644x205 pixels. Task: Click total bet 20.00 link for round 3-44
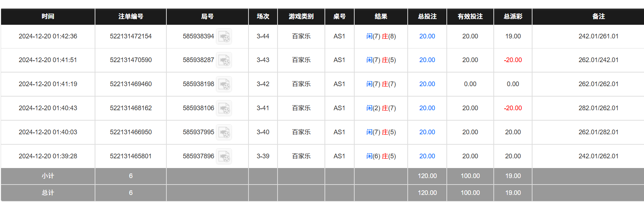427,36
